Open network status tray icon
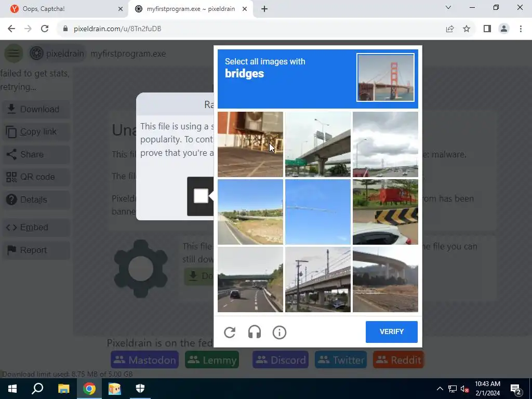532x399 pixels. click(x=453, y=389)
